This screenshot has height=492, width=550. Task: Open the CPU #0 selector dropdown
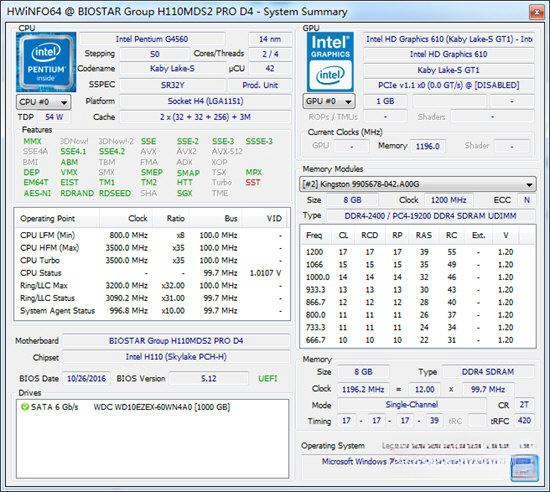[x=43, y=102]
